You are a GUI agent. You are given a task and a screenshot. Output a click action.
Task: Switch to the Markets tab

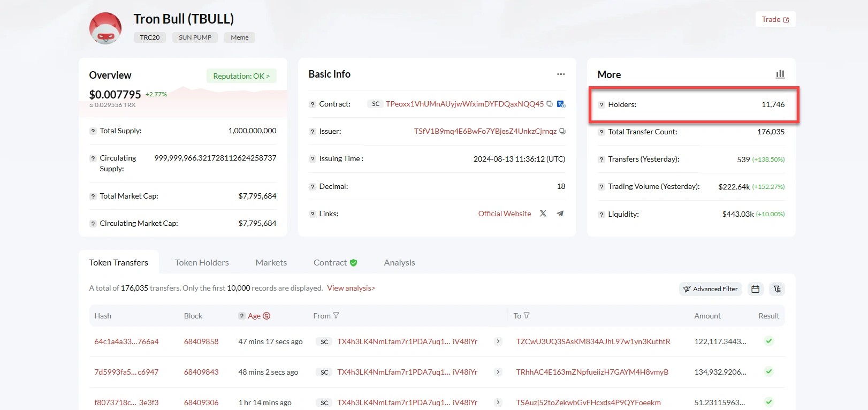coord(271,262)
